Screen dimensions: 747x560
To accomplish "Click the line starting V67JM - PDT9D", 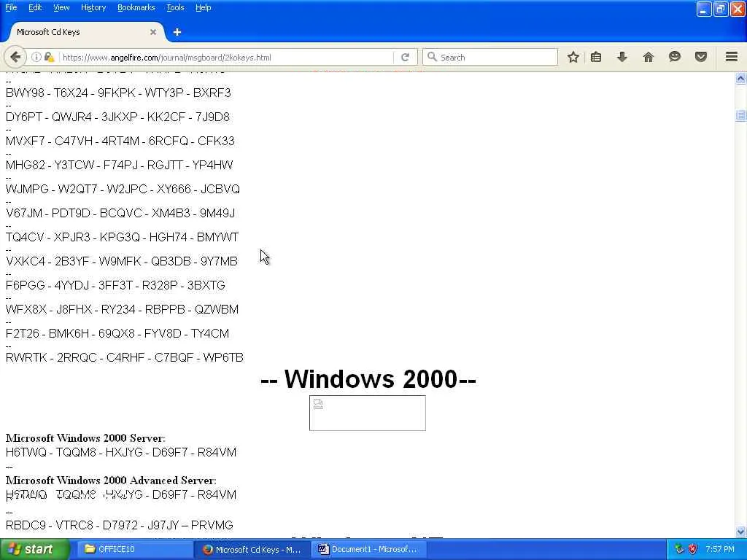I will coord(120,213).
